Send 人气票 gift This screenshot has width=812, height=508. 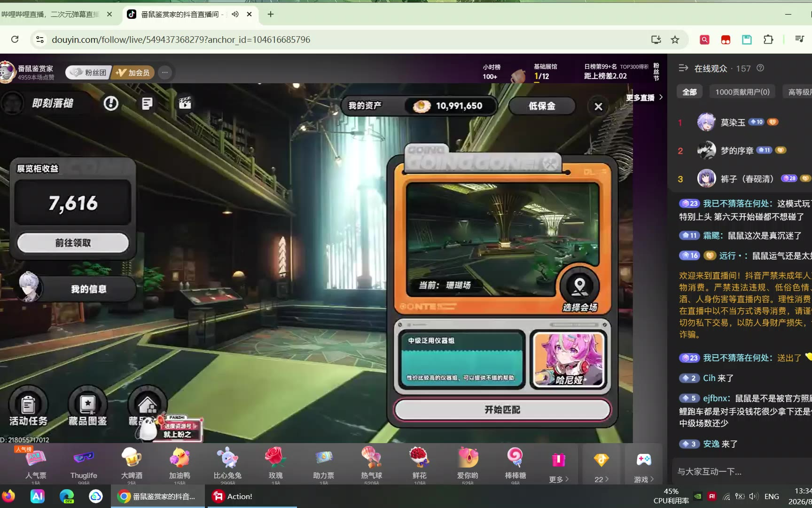(36, 464)
